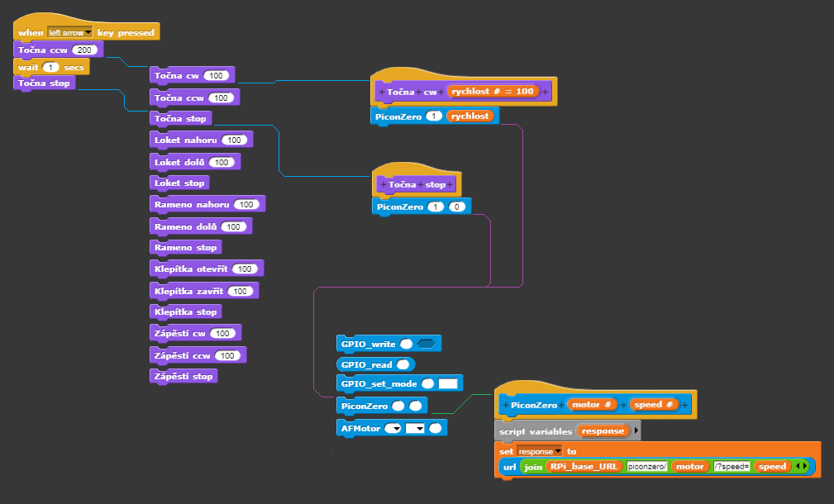Image resolution: width=834 pixels, height=504 pixels.
Task: Open the 'left arrow' key dropdown
Action: point(69,32)
